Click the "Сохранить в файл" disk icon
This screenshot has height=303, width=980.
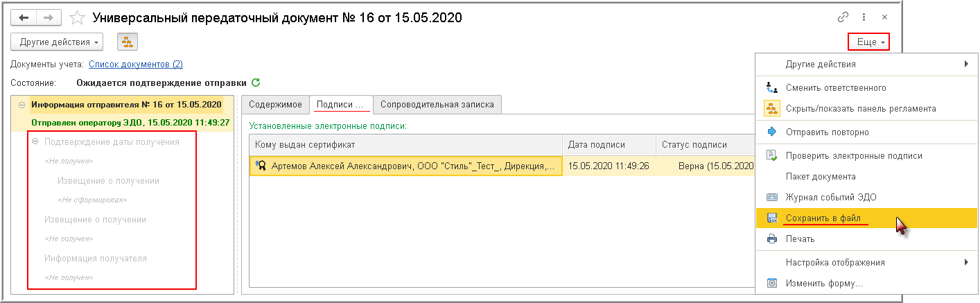coord(772,218)
